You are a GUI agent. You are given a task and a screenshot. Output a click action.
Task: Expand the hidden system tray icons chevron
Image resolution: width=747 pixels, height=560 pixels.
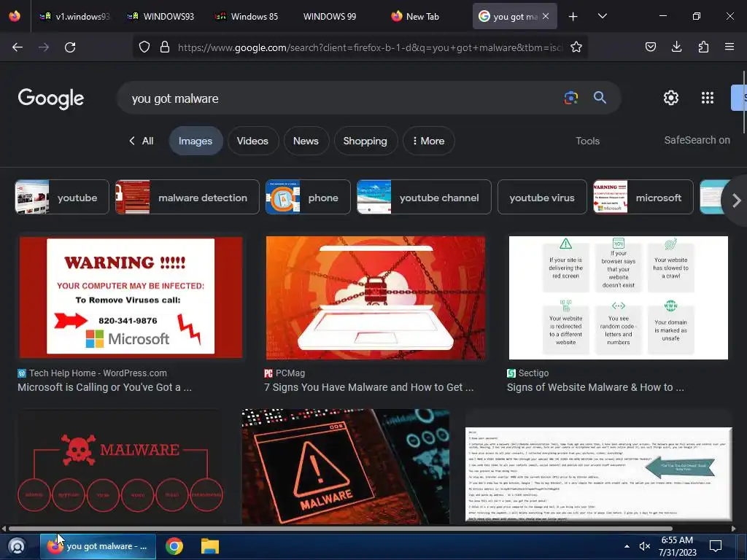point(627,546)
